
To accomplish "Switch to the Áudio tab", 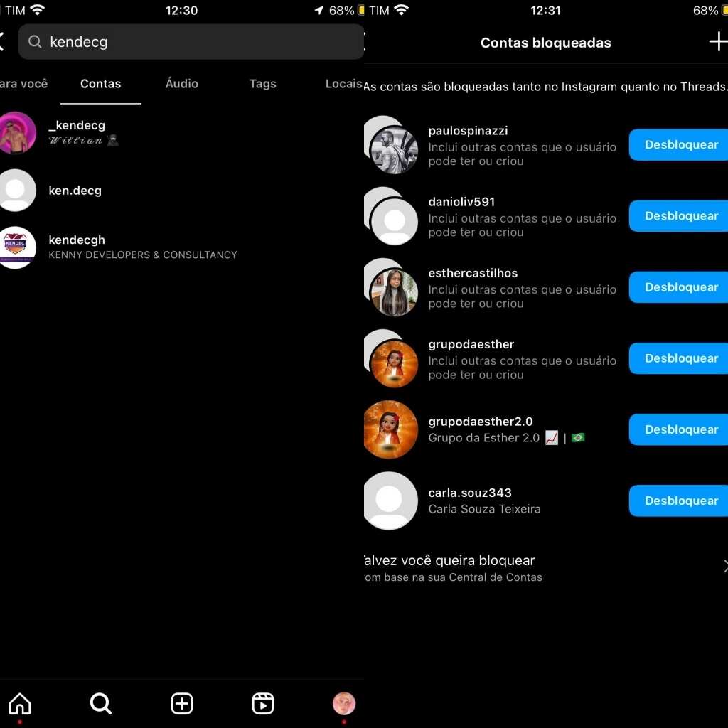I will pyautogui.click(x=182, y=84).
